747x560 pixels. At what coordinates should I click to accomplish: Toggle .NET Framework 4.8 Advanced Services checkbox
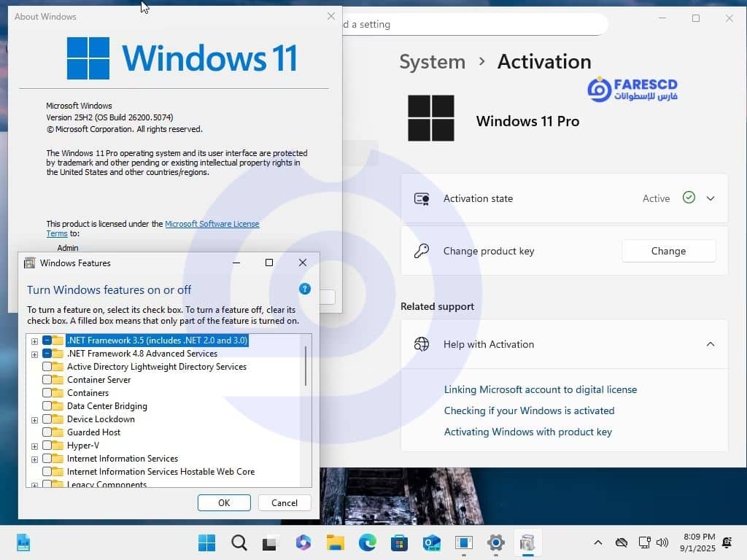(47, 354)
